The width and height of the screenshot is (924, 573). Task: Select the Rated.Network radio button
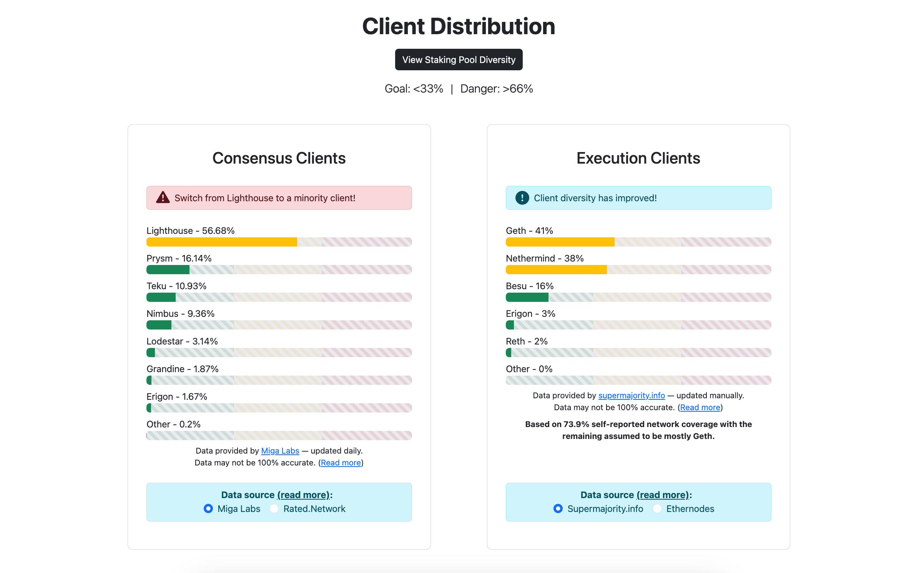[274, 508]
